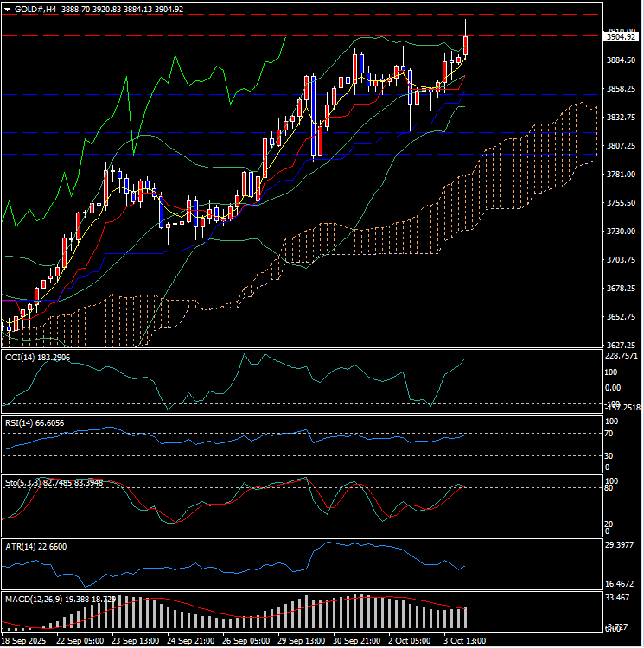Click the latest red candlestick on the chart
The height and width of the screenshot is (648, 644).
pos(466,45)
